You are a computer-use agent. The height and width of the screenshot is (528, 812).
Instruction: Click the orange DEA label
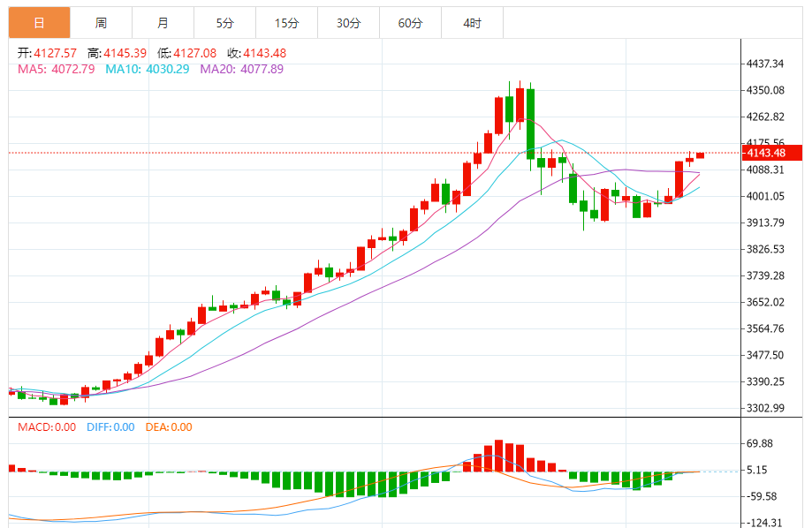tap(168, 427)
